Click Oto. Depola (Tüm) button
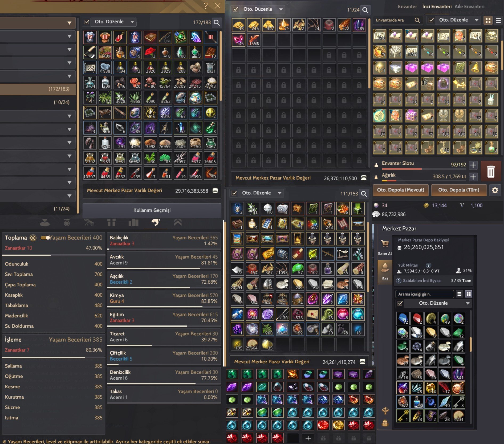This screenshot has height=444, width=504. pos(459,190)
